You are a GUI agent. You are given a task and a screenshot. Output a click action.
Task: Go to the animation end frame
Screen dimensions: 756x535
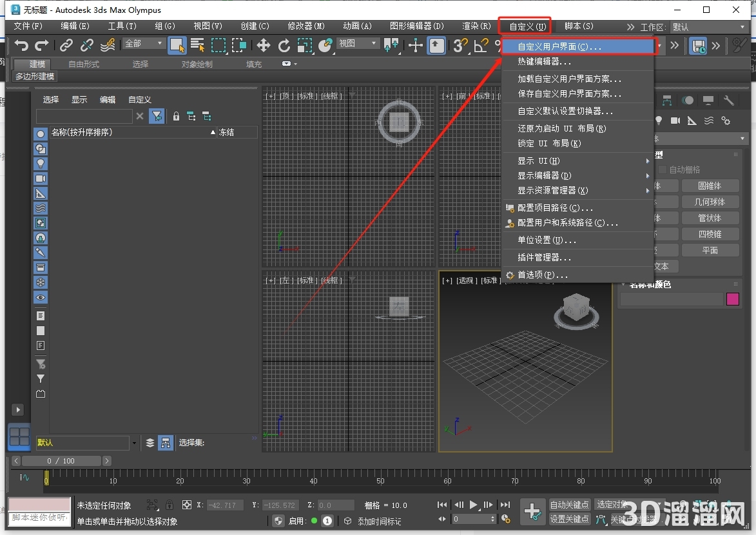(505, 505)
